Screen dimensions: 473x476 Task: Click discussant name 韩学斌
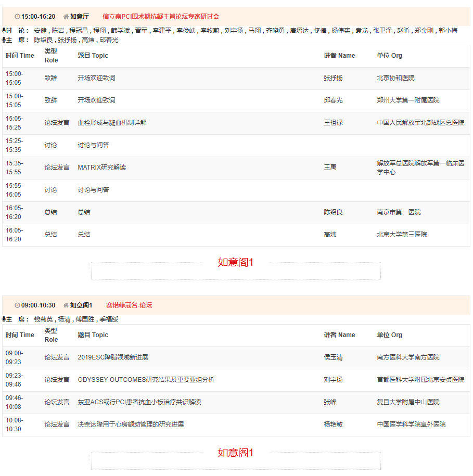point(120,30)
